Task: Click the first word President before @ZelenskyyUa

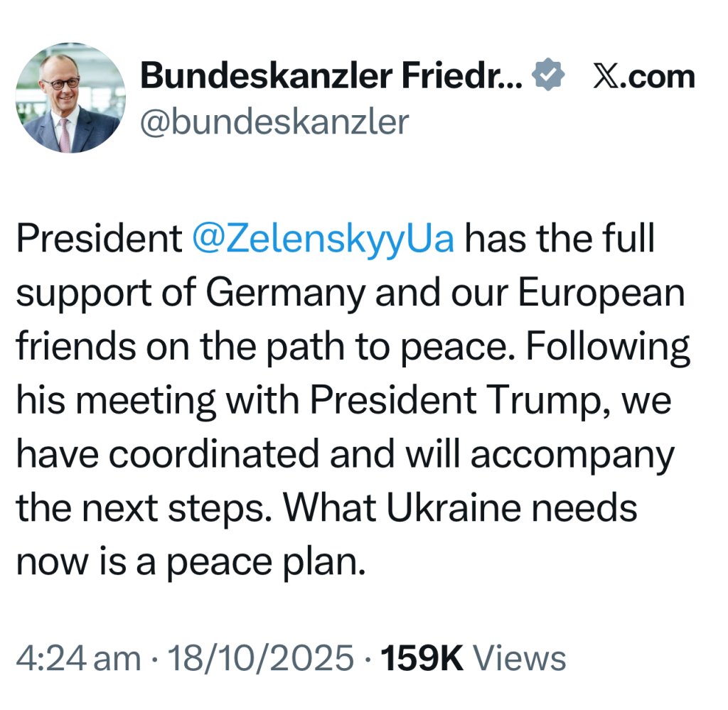Action: coord(100,239)
